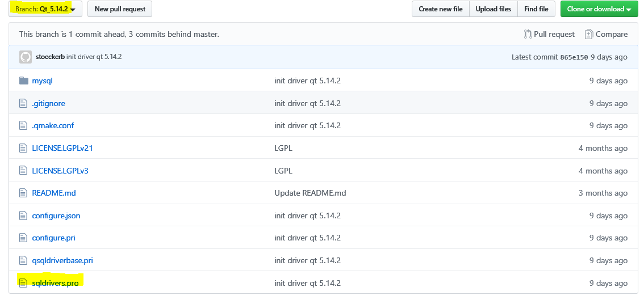Click the README.md file icon

[23, 193]
